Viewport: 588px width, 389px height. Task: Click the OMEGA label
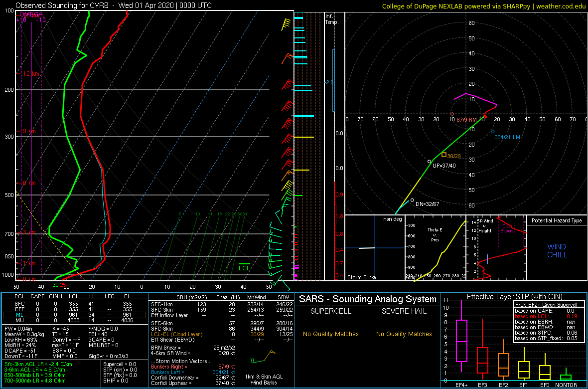click(x=31, y=14)
